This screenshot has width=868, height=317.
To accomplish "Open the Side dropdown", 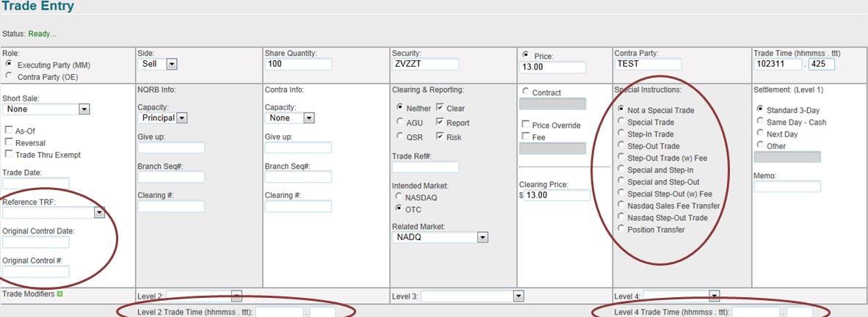I will tap(172, 65).
